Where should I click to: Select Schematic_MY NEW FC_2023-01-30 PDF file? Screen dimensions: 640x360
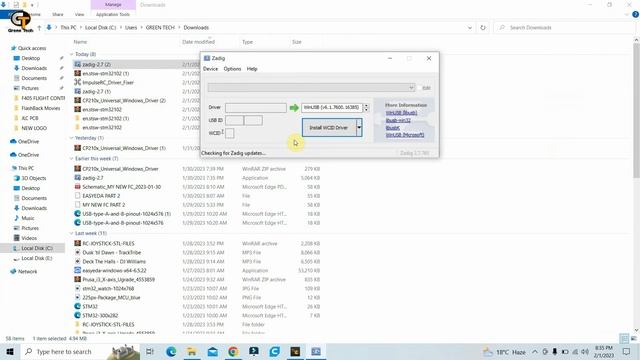coord(121,187)
